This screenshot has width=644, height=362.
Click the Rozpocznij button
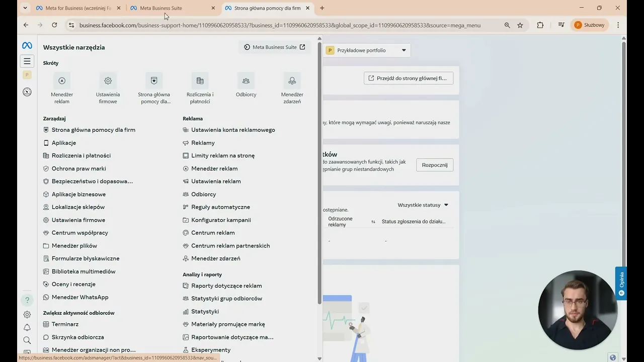point(435,165)
